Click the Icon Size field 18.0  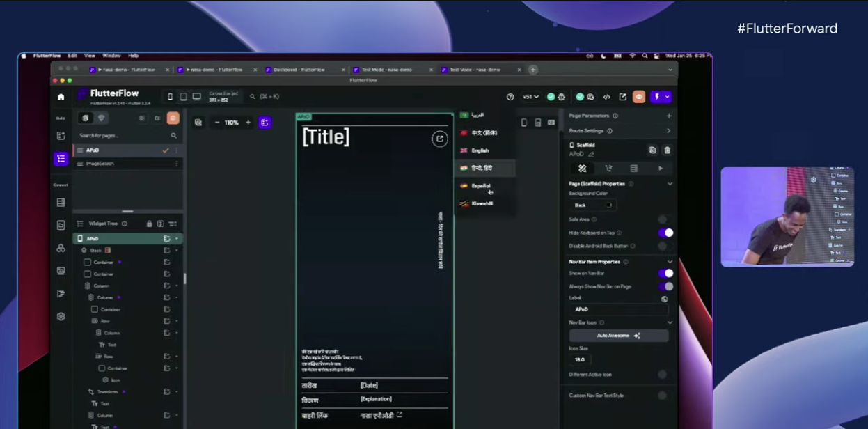(580, 360)
